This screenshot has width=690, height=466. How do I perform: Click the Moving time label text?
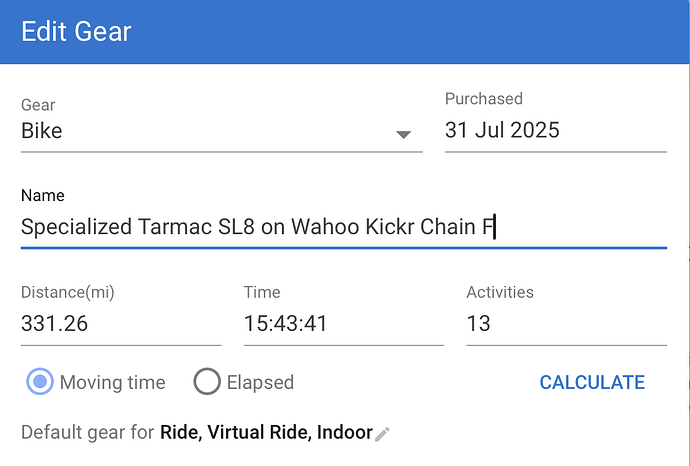113,382
